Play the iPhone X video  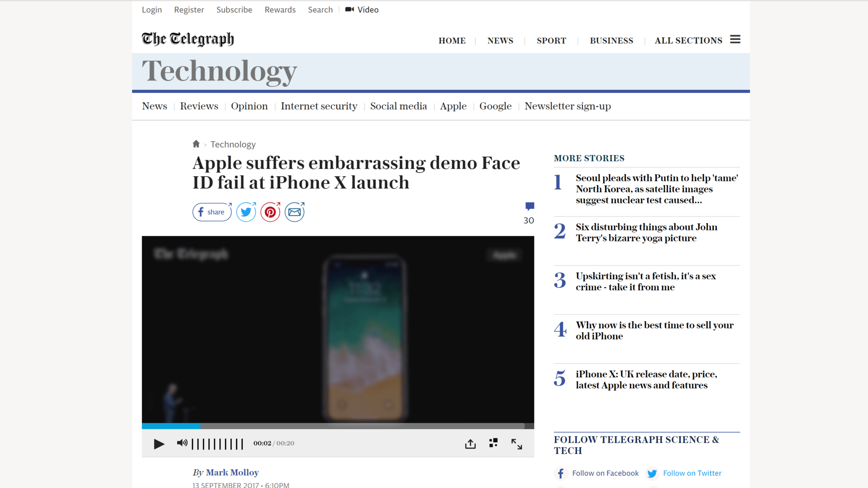pos(159,444)
